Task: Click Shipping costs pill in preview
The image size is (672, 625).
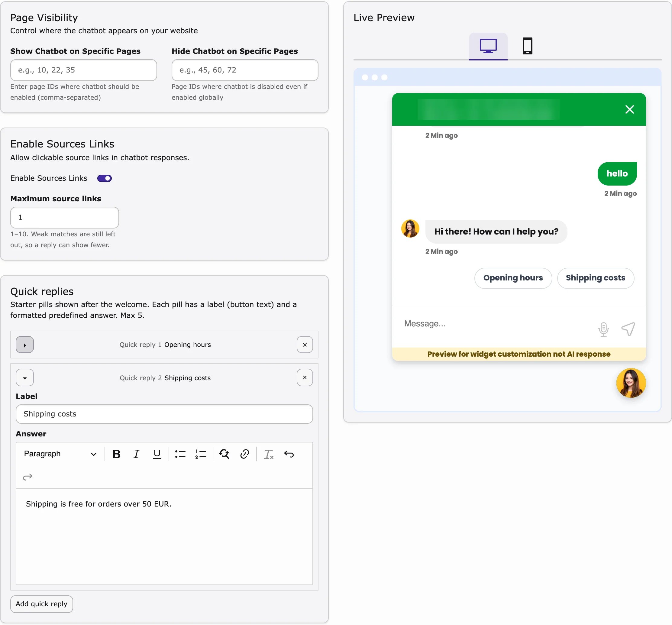Action: tap(595, 278)
